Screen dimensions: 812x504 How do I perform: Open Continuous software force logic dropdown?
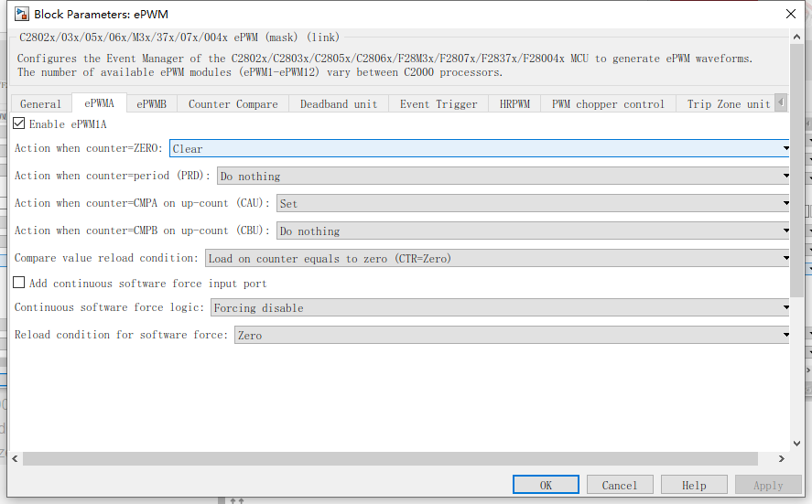click(500, 307)
